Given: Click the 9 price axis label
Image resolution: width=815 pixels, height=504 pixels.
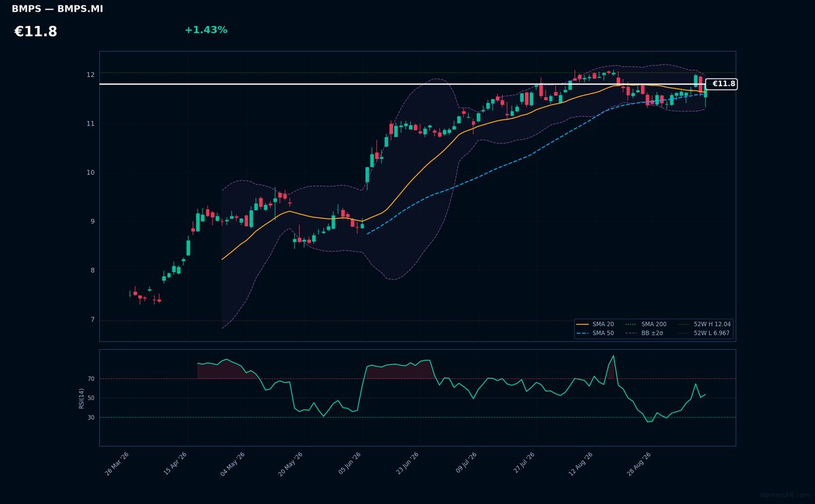Looking at the screenshot, I should coord(92,221).
